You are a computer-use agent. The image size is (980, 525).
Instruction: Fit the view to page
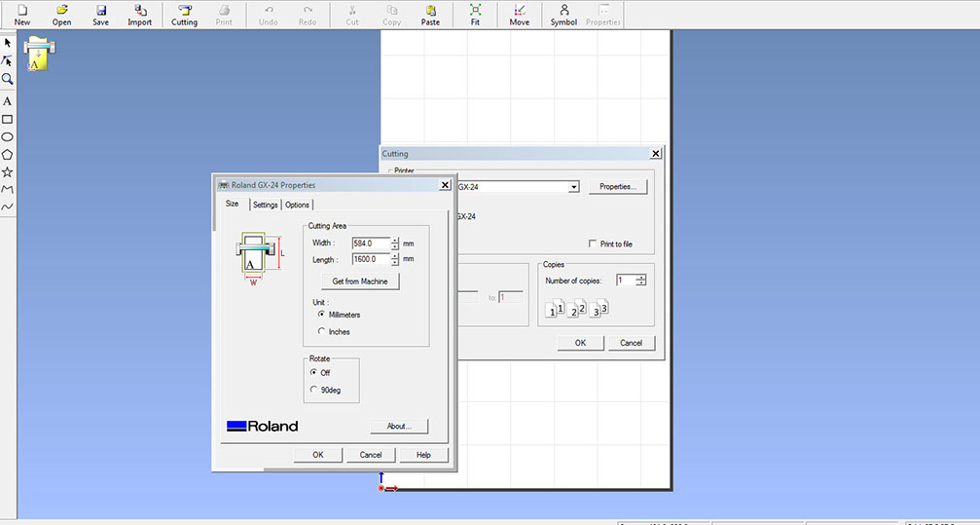point(476,15)
